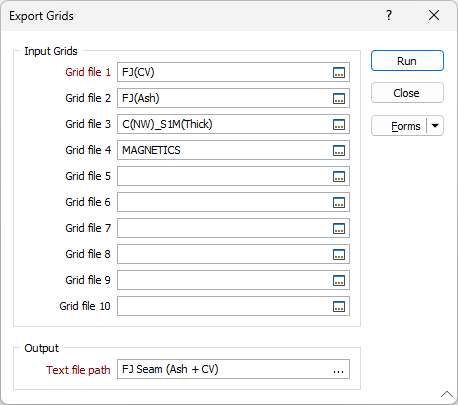Image resolution: width=458 pixels, height=405 pixels.
Task: Collapse dialog using bottom-right chevron
Action: (x=447, y=394)
